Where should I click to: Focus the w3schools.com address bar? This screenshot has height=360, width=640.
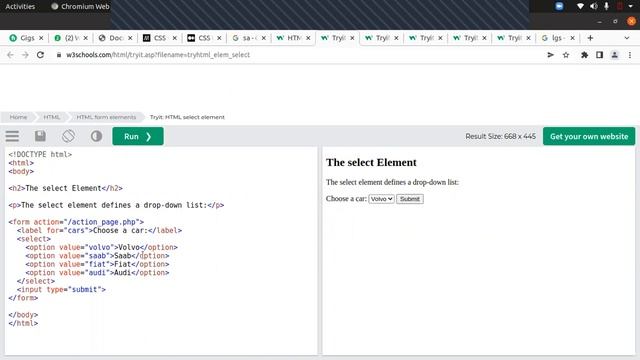pyautogui.click(x=158, y=55)
